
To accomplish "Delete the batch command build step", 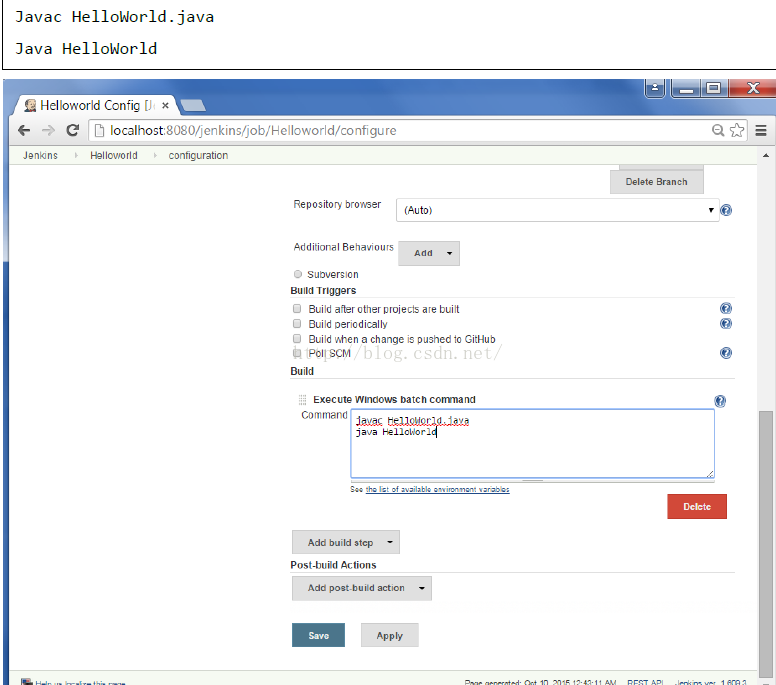I will (697, 507).
